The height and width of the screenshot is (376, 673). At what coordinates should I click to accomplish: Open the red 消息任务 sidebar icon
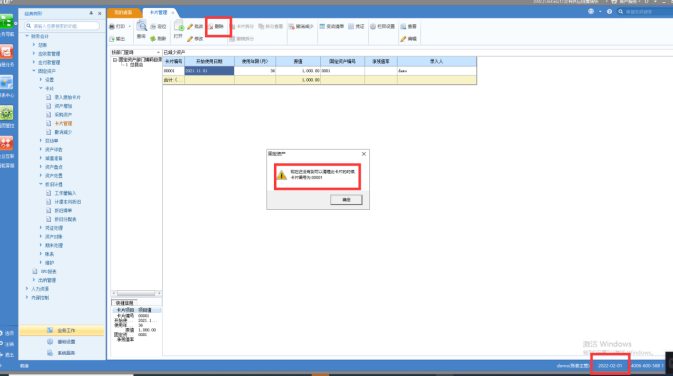(x=6, y=52)
